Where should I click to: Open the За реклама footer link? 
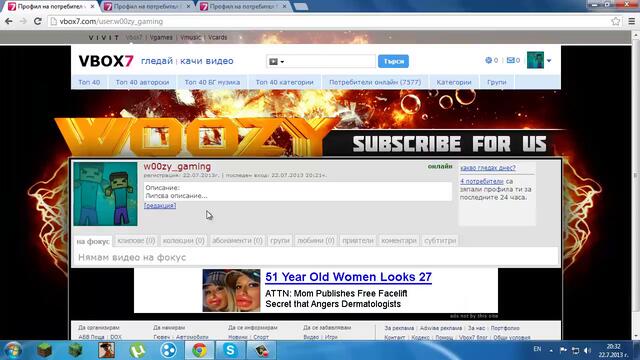pos(399,328)
